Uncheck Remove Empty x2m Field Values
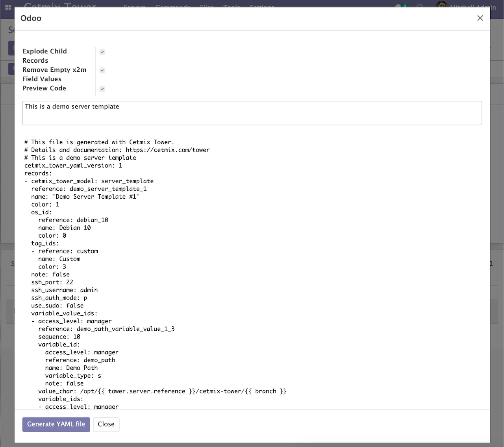The image size is (504, 447). pos(102,70)
